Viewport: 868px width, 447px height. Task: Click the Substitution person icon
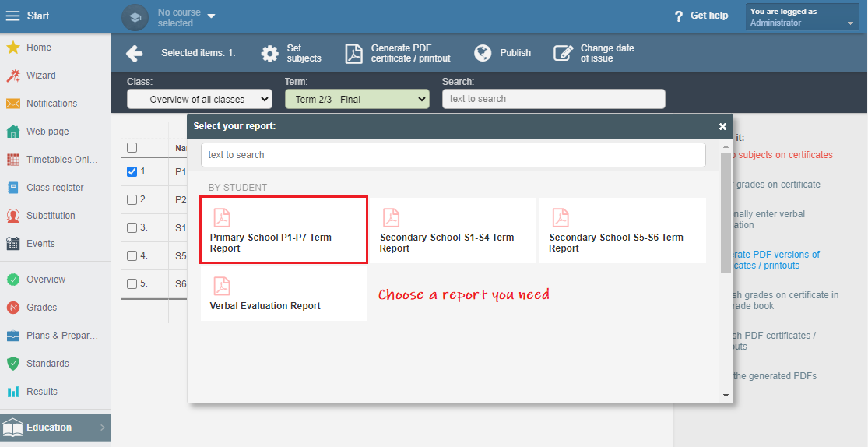point(13,216)
